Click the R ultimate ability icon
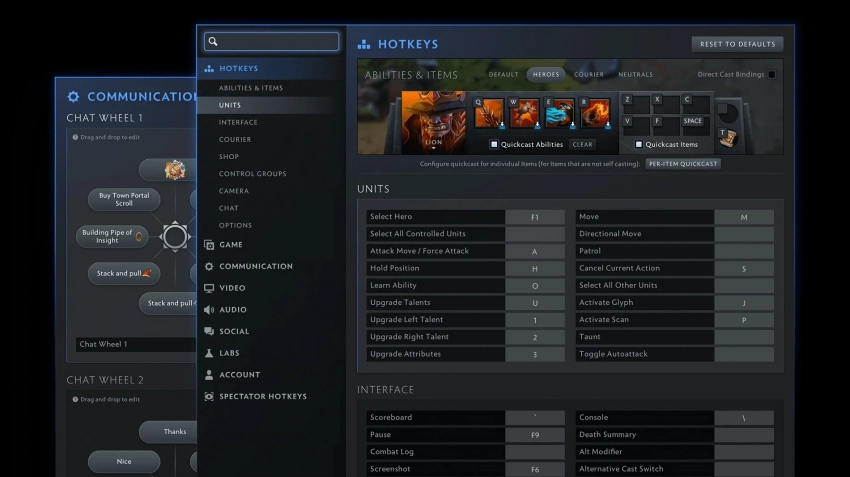 pos(594,113)
